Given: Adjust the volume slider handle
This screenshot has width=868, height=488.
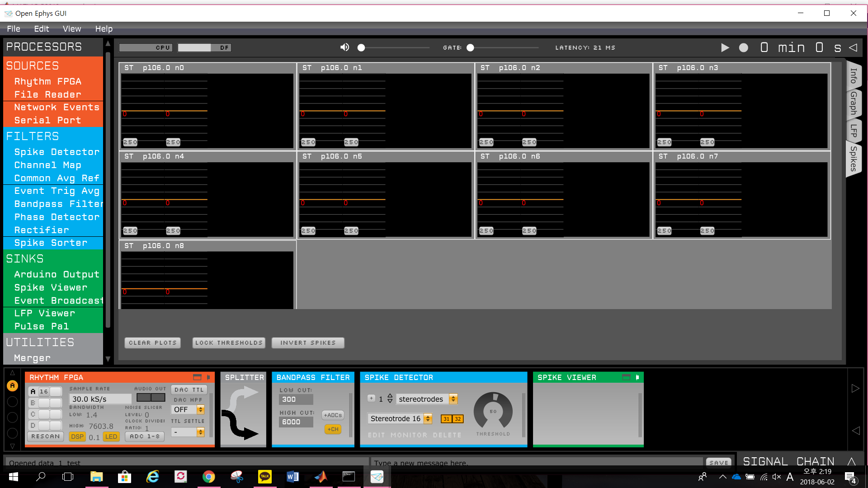Looking at the screenshot, I should coord(361,47).
